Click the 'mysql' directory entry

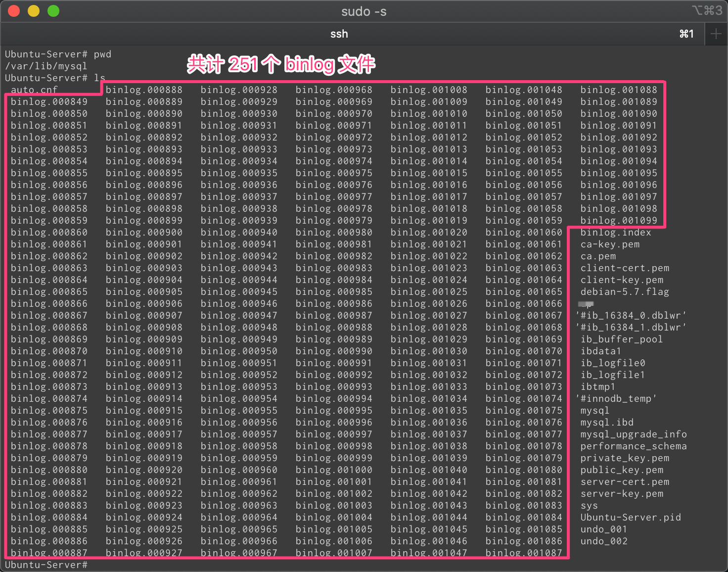pyautogui.click(x=595, y=411)
